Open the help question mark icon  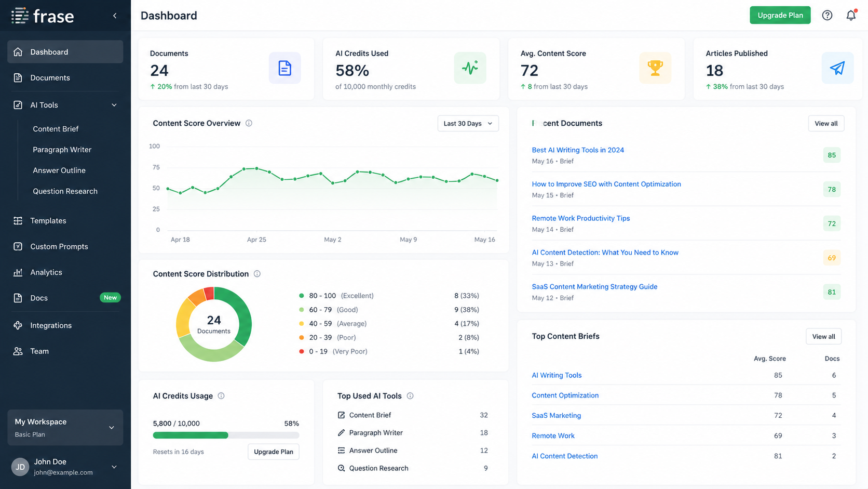[827, 16]
